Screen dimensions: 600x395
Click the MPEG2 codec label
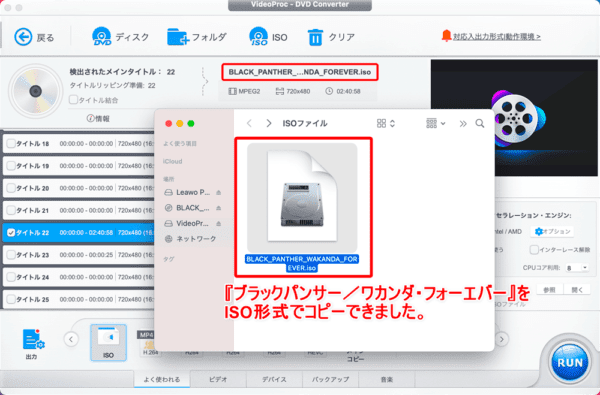249,91
